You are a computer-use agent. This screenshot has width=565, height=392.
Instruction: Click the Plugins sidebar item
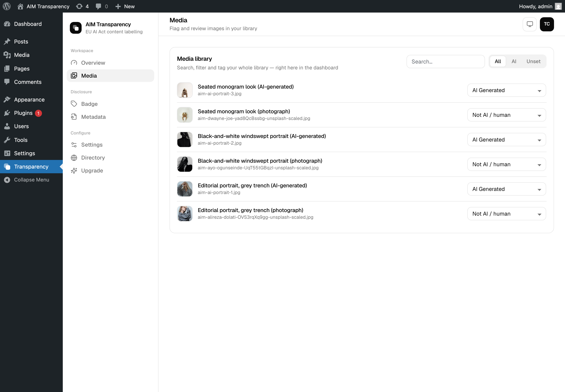click(31, 113)
